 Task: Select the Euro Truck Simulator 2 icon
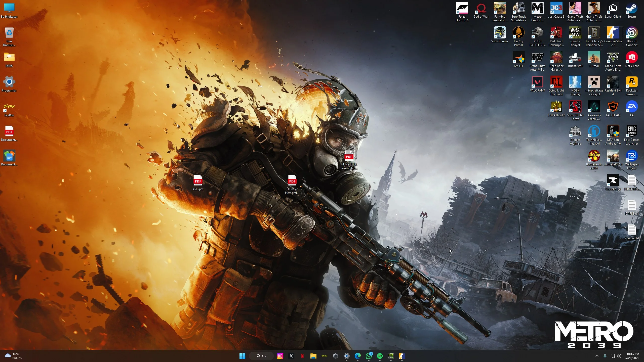(518, 12)
